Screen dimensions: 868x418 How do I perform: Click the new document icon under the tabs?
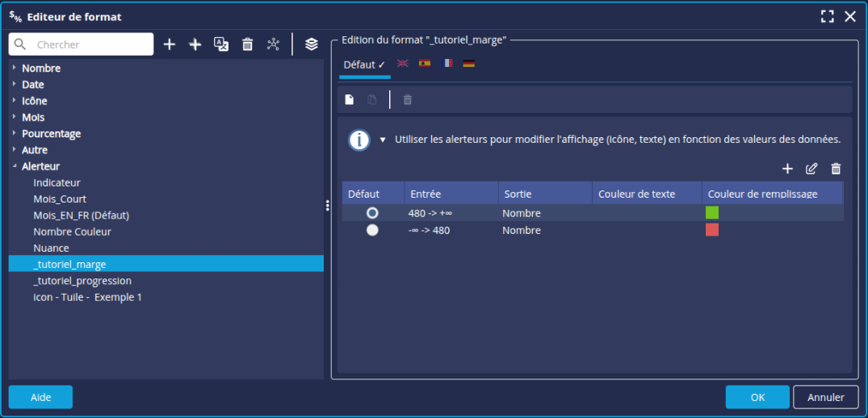coord(350,99)
